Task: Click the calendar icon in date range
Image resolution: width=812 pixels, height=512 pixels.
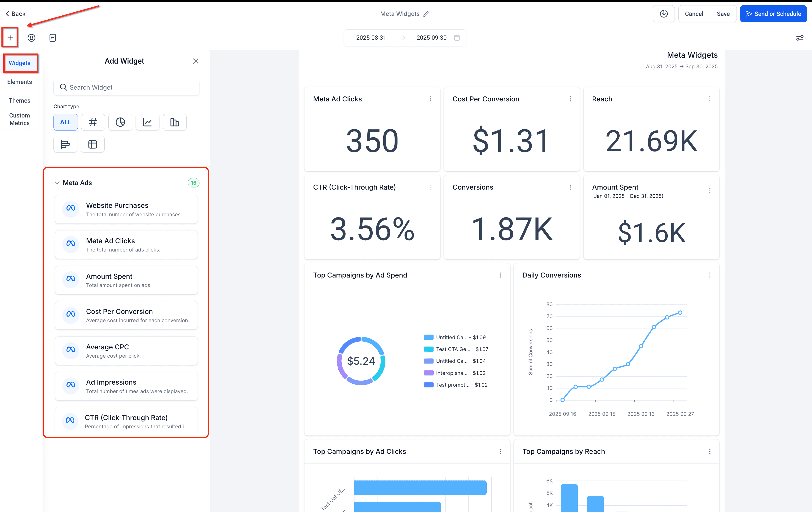Action: pos(457,38)
